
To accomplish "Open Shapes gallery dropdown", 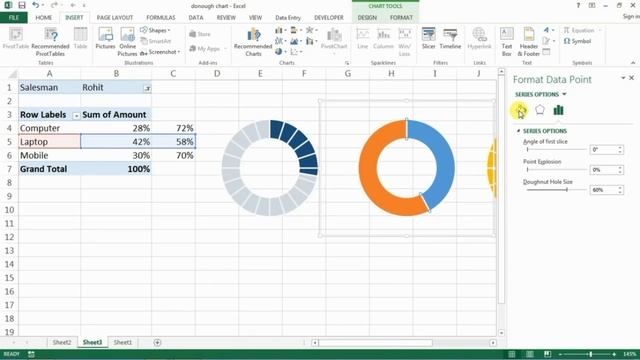I will click(x=155, y=30).
